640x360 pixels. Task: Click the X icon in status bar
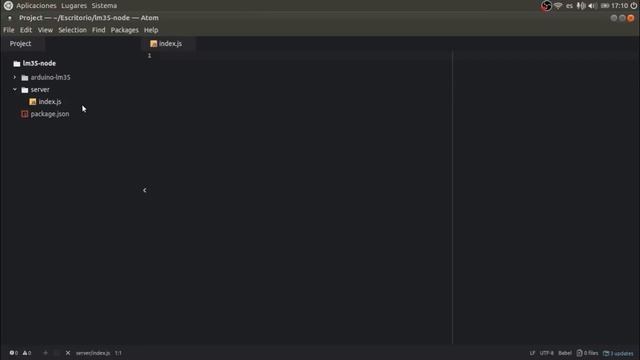(x=68, y=353)
